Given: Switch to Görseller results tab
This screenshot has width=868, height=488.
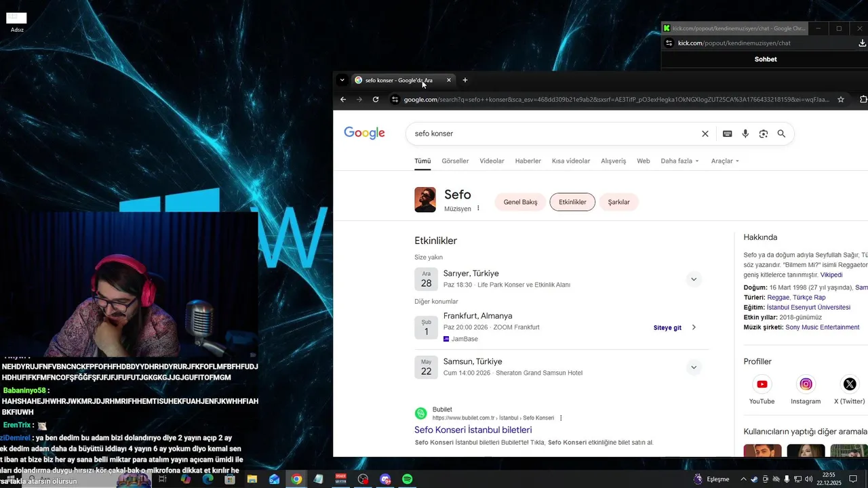Looking at the screenshot, I should pyautogui.click(x=455, y=161).
